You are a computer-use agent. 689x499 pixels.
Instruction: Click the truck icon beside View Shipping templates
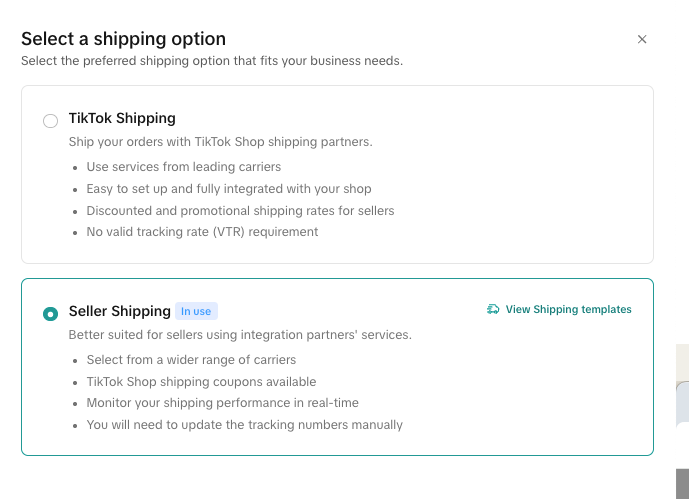pyautogui.click(x=493, y=309)
